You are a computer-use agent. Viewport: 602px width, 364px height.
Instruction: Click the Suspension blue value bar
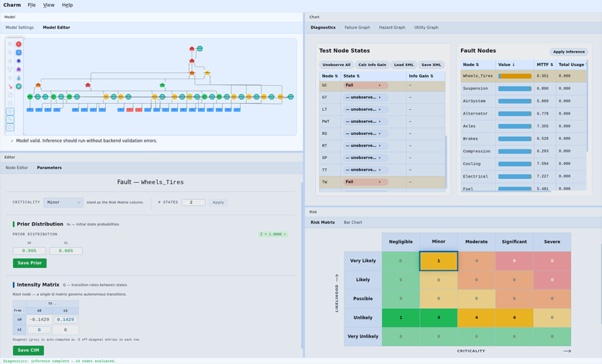(x=515, y=89)
